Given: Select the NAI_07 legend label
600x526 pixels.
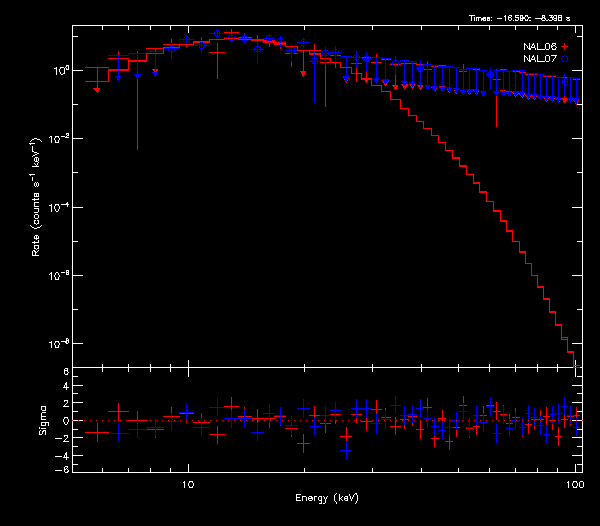Looking at the screenshot, I should pyautogui.click(x=541, y=59).
